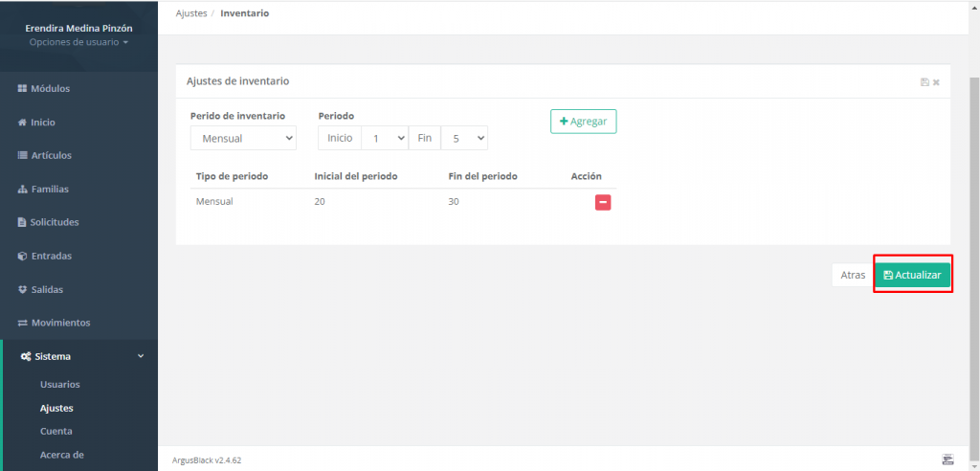980x471 pixels.
Task: Expand Opciones de usuario menu
Action: tap(78, 42)
